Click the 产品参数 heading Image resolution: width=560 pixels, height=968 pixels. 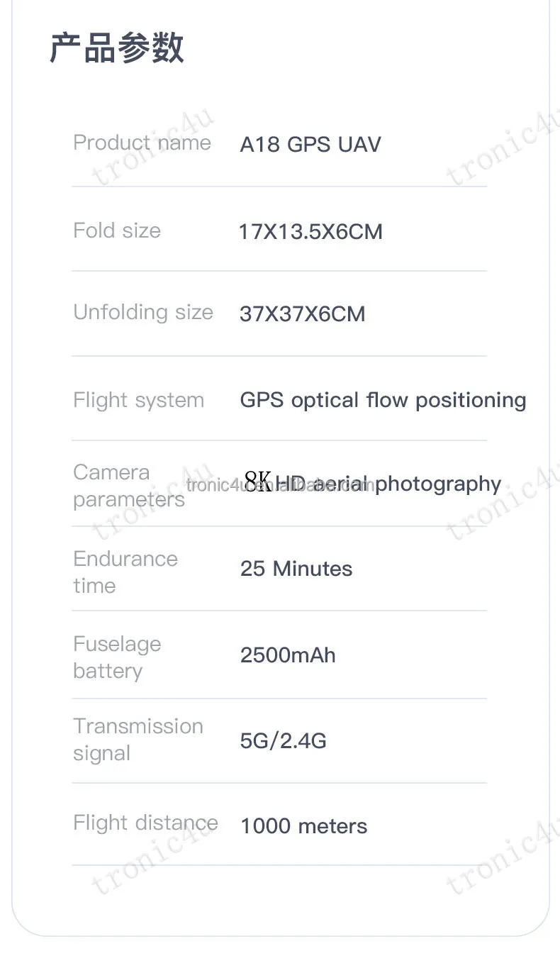pos(117,49)
